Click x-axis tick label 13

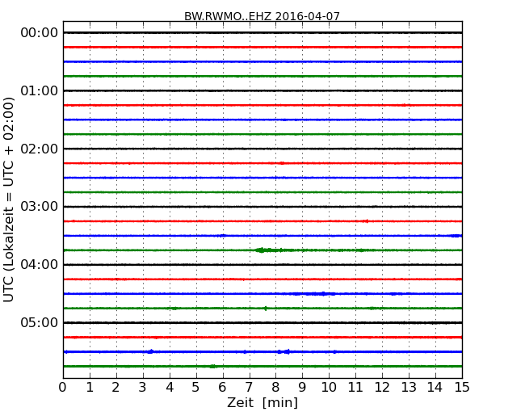(x=409, y=388)
